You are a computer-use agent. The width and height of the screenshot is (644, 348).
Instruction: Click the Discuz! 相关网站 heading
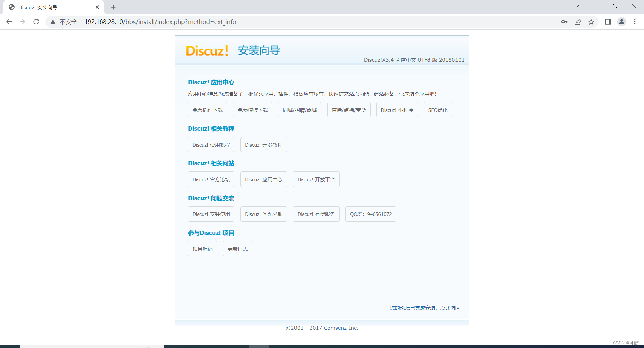click(211, 163)
